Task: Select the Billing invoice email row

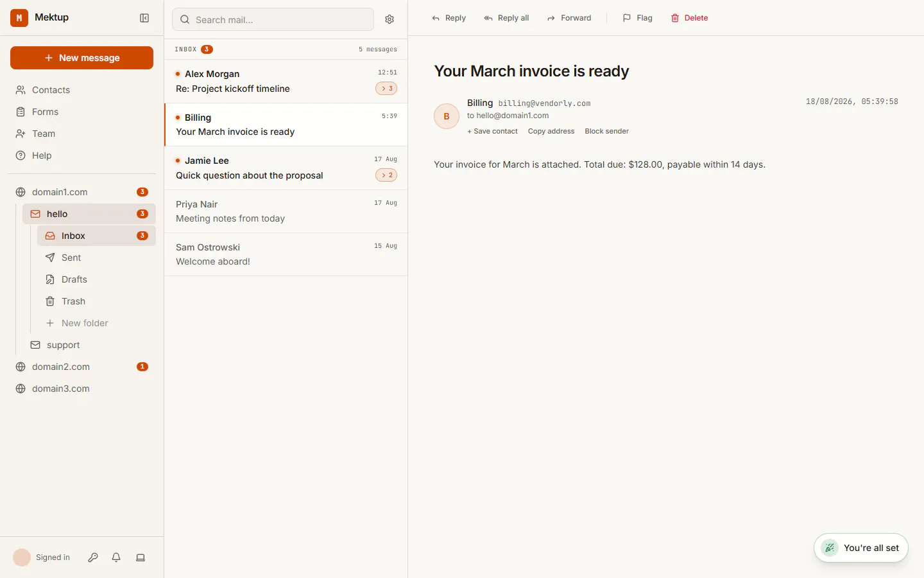Action: point(286,125)
